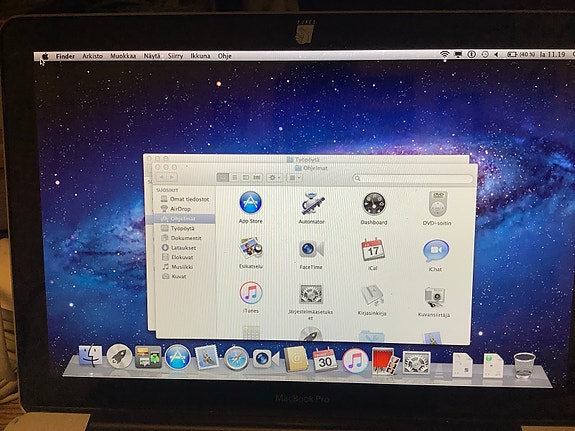
Task: Open System Preferences from the Dock
Action: (416, 362)
